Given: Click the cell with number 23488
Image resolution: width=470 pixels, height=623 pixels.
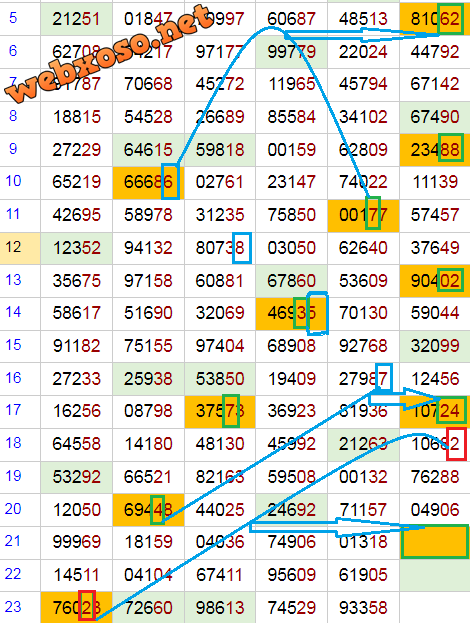Looking at the screenshot, I should [x=435, y=150].
